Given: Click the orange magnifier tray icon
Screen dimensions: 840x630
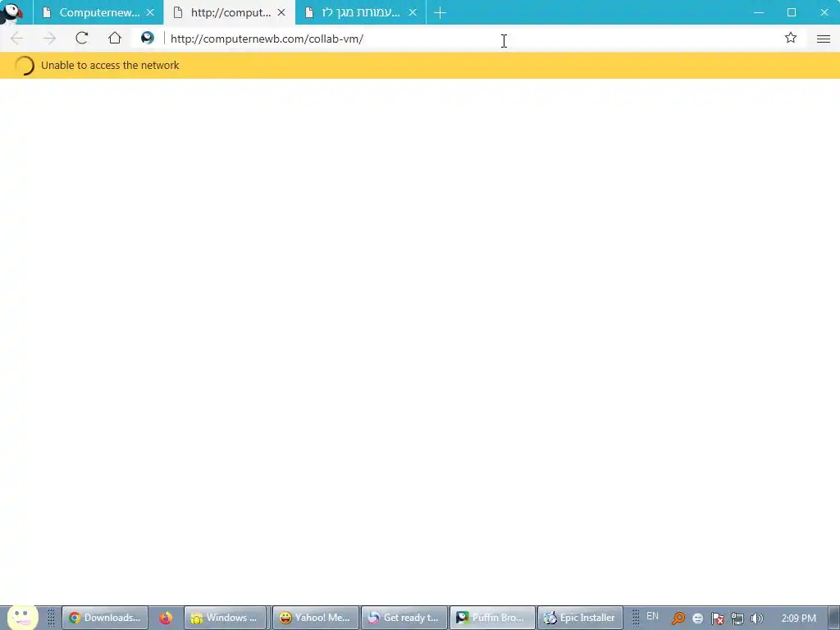Looking at the screenshot, I should [x=678, y=619].
